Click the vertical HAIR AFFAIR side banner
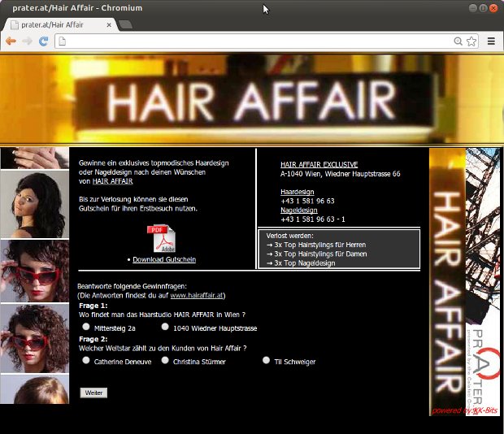Image resolution: width=504 pixels, height=434 pixels. pos(447,282)
